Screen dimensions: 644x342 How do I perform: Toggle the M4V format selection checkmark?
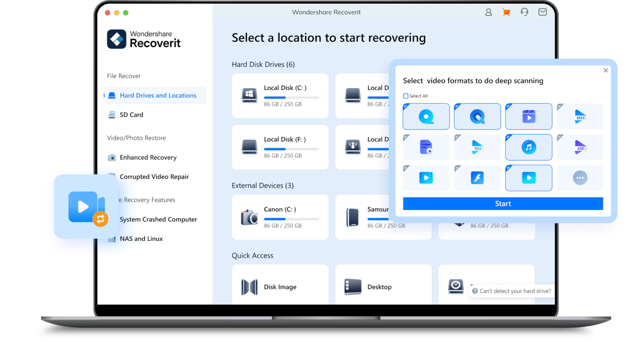coord(560,106)
